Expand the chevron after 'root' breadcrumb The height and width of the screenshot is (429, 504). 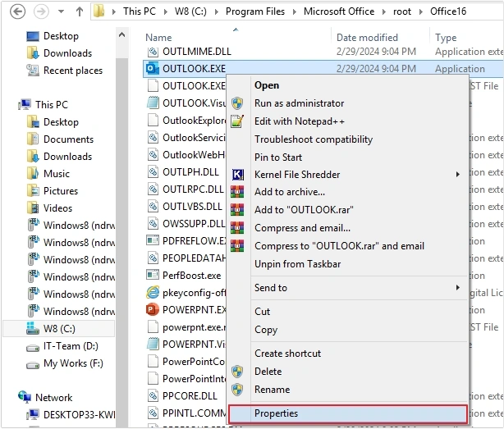coord(421,12)
